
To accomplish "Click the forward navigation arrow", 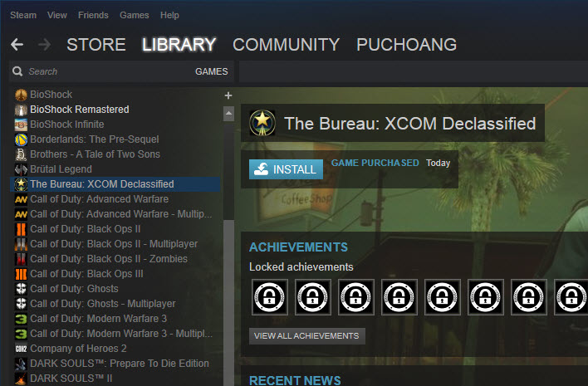I will tap(44, 45).
